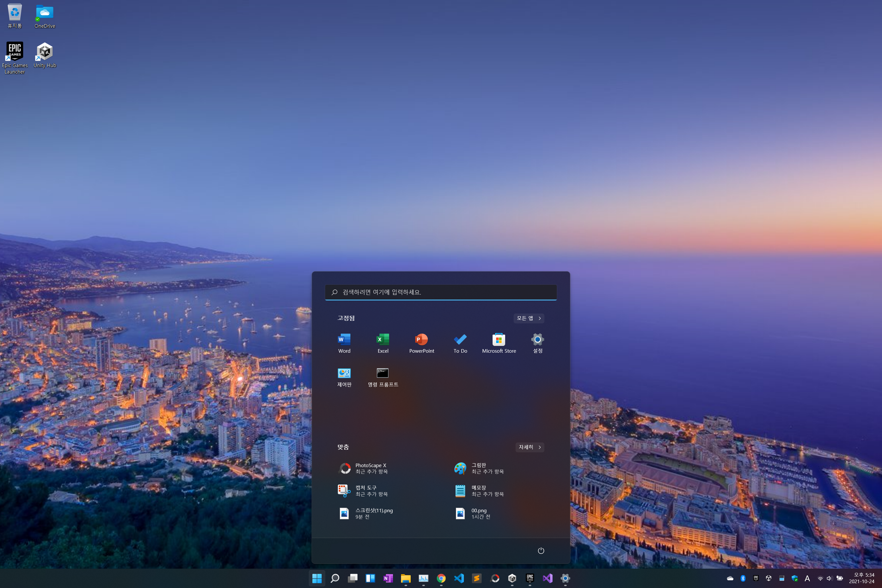Open PowerPoint pinned app
882x588 pixels.
(x=422, y=343)
